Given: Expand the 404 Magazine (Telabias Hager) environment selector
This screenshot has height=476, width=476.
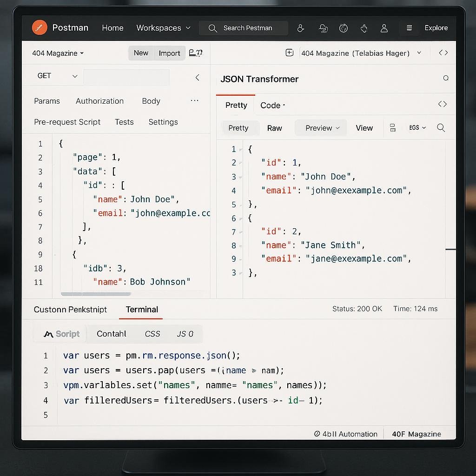Looking at the screenshot, I should tap(363, 53).
